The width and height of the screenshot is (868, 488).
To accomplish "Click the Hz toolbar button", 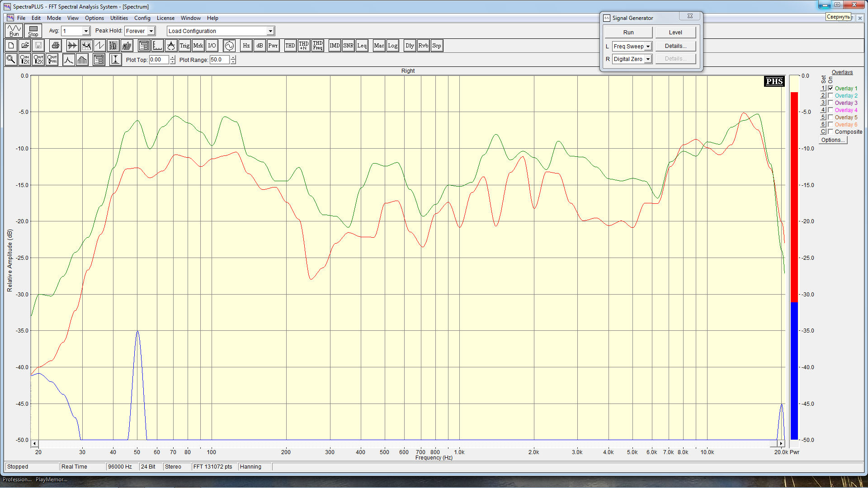I will pos(246,46).
